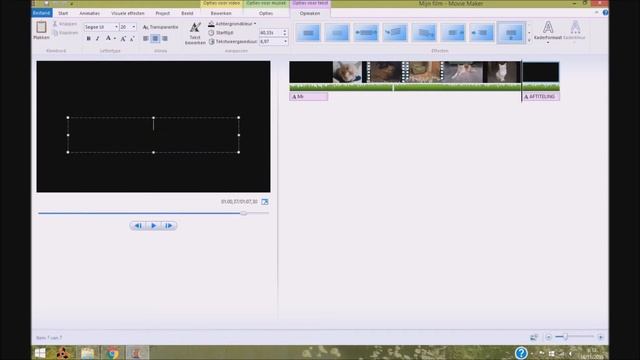Open the Achtergrondkleur dropdown

(255, 24)
